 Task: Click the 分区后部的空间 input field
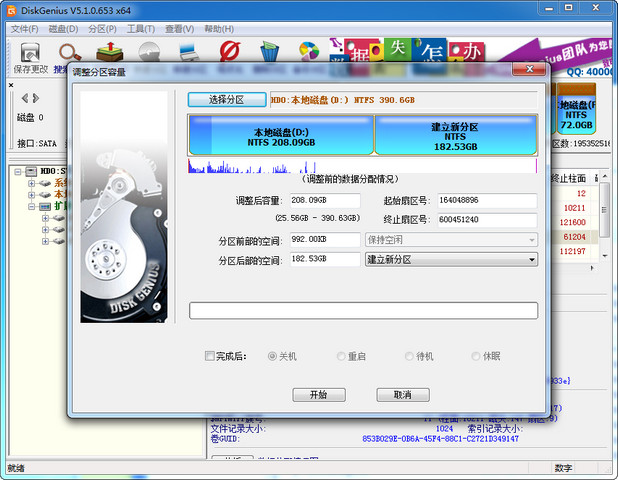pos(325,259)
